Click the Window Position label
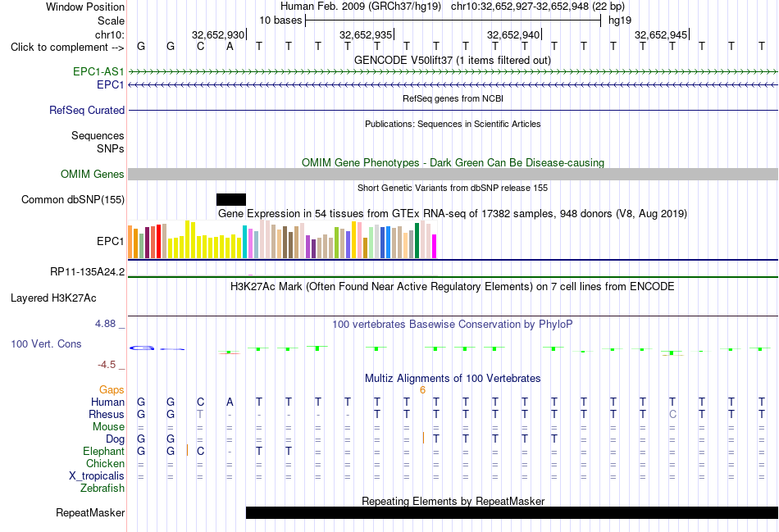Image resolution: width=779 pixels, height=532 pixels. (x=85, y=7)
